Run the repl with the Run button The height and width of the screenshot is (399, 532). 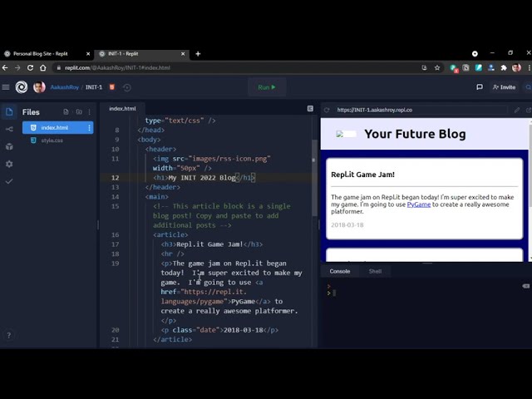tap(267, 87)
